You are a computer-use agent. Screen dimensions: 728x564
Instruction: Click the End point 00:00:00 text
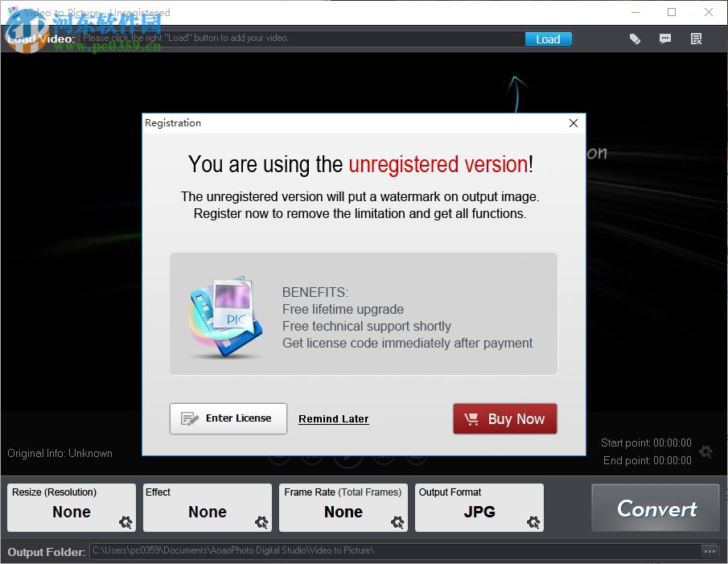(x=648, y=460)
